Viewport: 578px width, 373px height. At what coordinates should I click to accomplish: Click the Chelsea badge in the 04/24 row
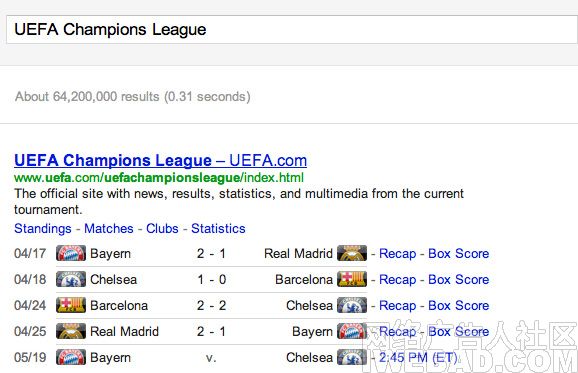(352, 305)
